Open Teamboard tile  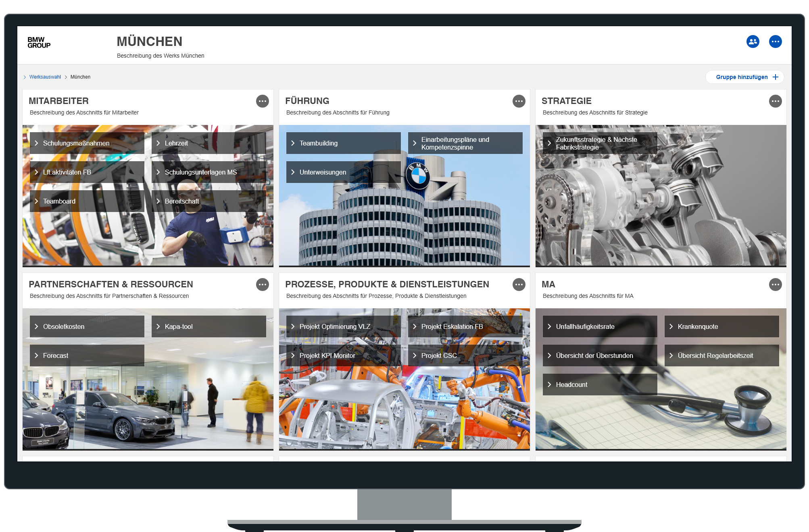(x=87, y=201)
